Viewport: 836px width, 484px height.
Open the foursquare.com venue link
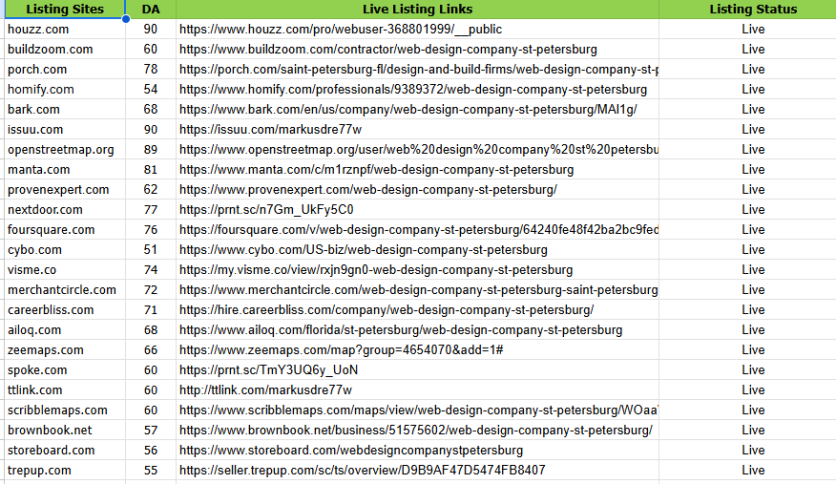click(419, 230)
